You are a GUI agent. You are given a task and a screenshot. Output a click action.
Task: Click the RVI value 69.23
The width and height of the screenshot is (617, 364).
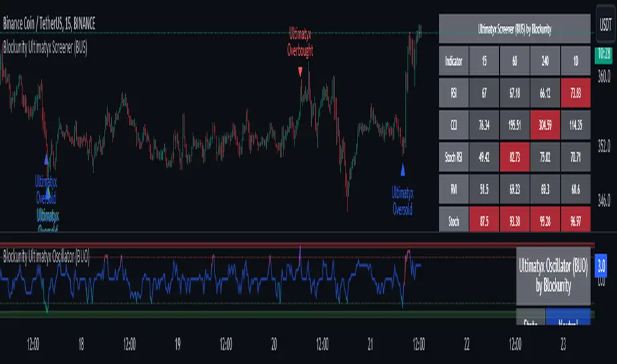click(514, 189)
